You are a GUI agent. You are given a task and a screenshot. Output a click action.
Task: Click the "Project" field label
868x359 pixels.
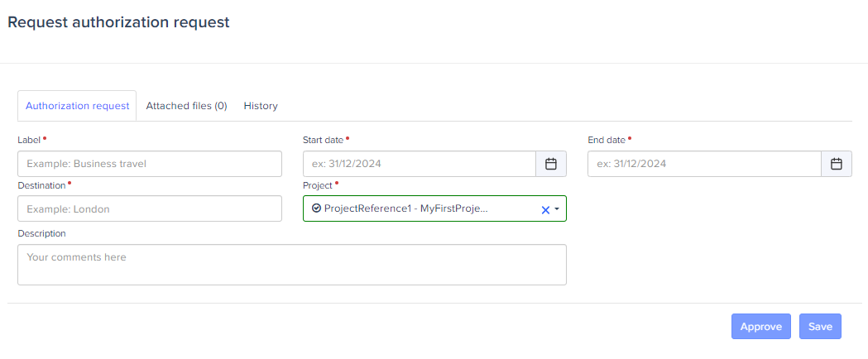point(317,185)
